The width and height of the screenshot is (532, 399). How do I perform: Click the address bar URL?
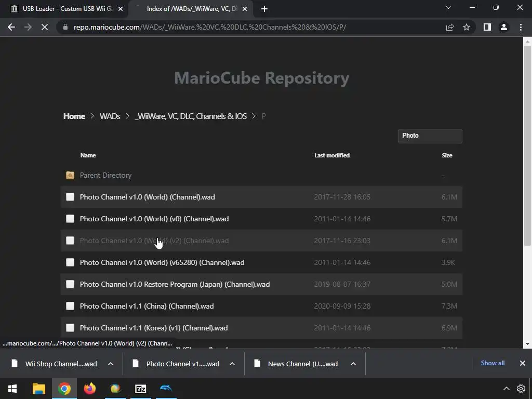tap(210, 27)
